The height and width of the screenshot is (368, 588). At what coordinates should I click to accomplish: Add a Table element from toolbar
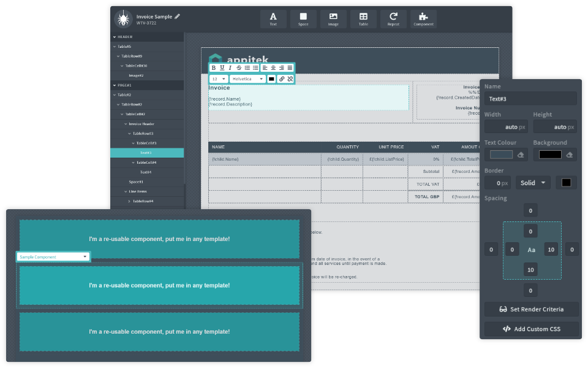point(363,19)
